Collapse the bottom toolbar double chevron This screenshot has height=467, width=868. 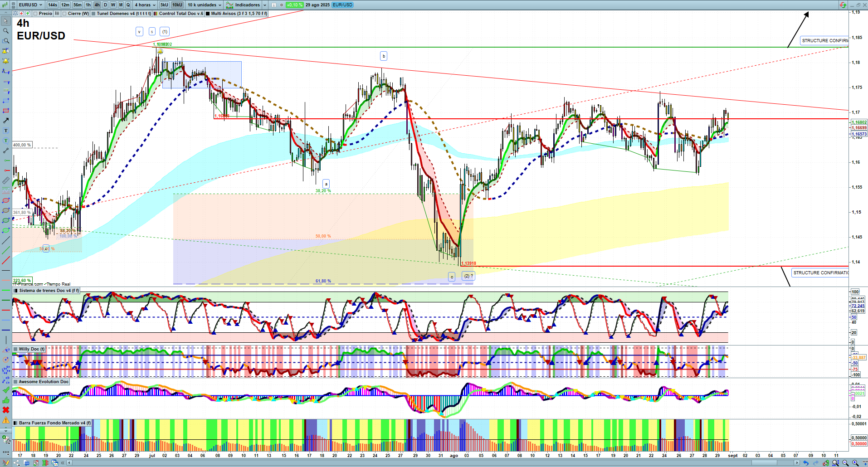click(63, 463)
